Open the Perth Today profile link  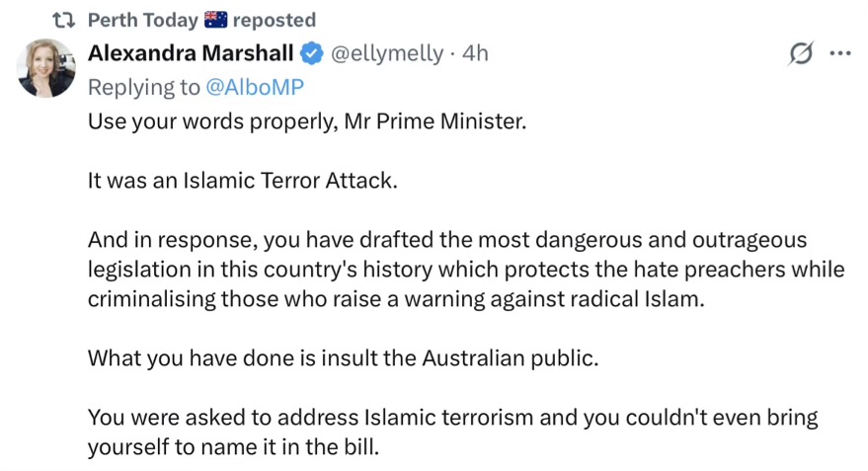coord(142,20)
